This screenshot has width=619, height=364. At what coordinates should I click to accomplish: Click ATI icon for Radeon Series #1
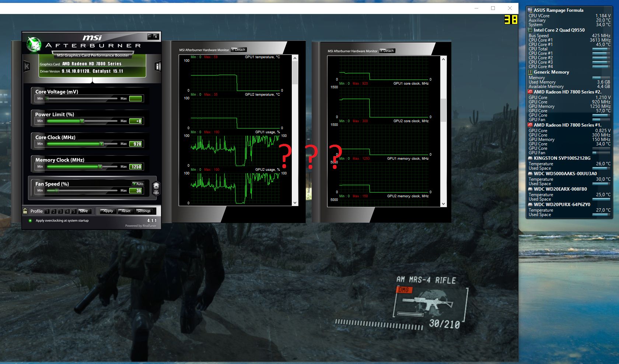tap(530, 125)
